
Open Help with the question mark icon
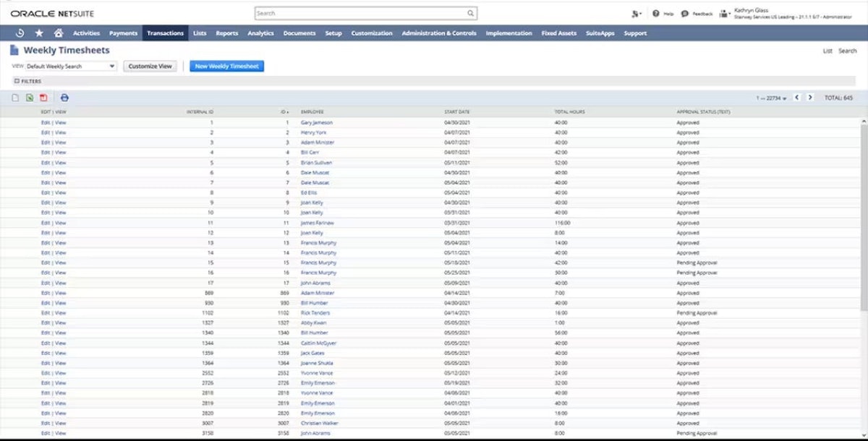point(655,13)
